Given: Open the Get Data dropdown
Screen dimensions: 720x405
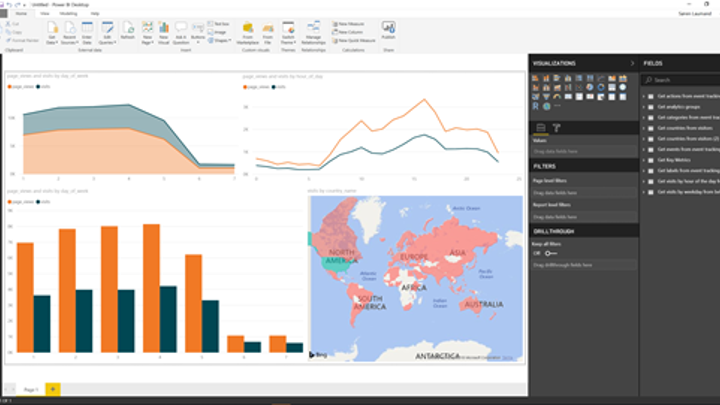Looking at the screenshot, I should [50, 33].
